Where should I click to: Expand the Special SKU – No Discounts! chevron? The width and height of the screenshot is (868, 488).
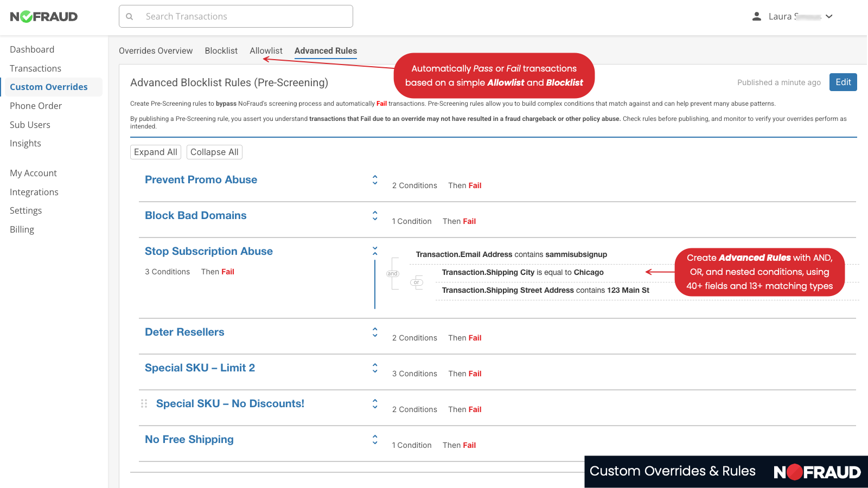click(x=375, y=404)
